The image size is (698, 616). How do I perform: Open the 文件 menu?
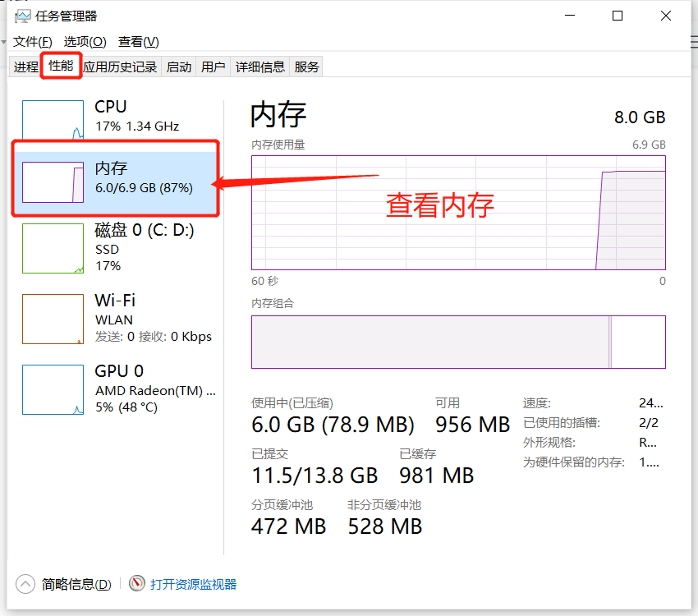pyautogui.click(x=32, y=41)
